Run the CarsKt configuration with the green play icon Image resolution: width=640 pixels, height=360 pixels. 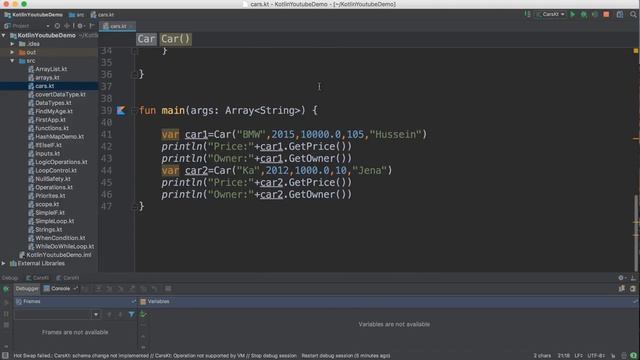(x=573, y=14)
